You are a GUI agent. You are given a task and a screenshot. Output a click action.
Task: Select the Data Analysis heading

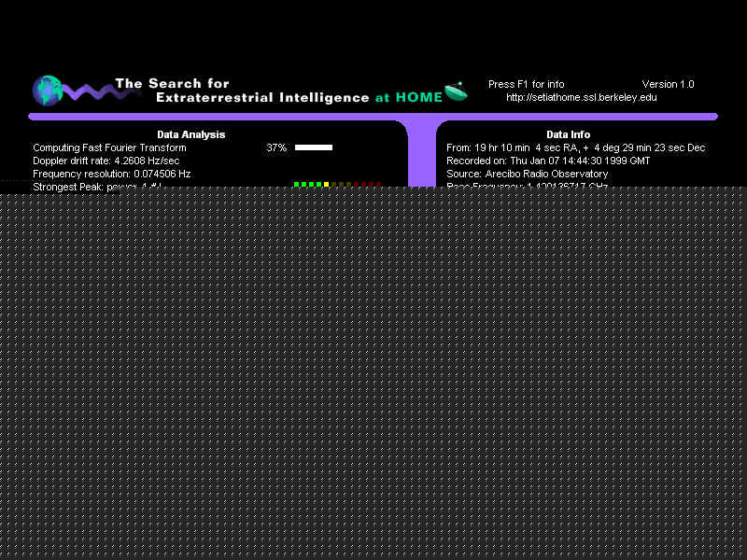point(190,134)
